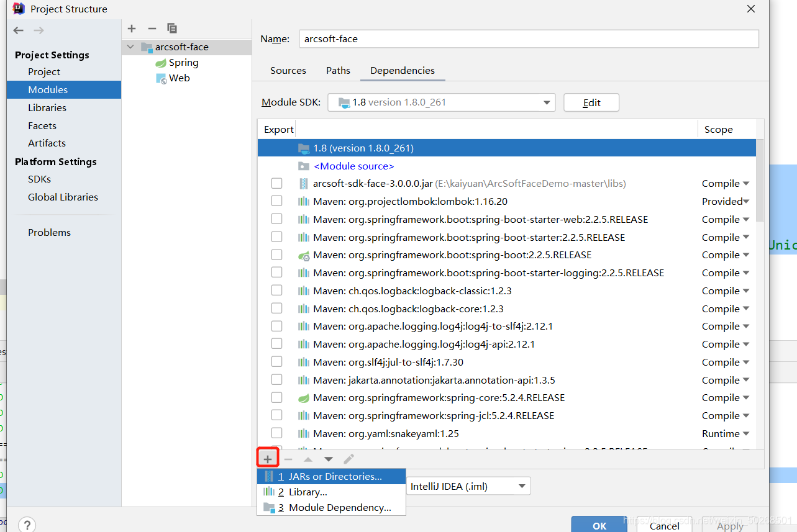Close the Project Structure dialog
Image resolution: width=797 pixels, height=532 pixels.
(751, 9)
